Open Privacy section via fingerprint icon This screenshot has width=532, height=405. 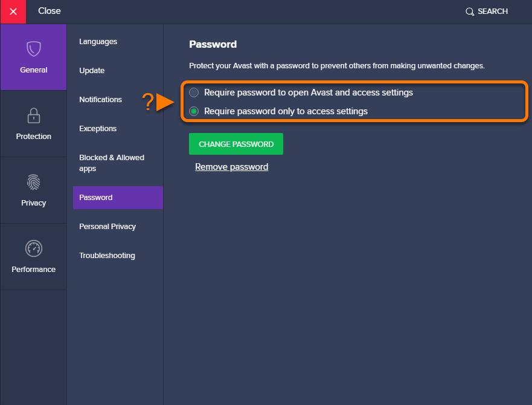[33, 181]
